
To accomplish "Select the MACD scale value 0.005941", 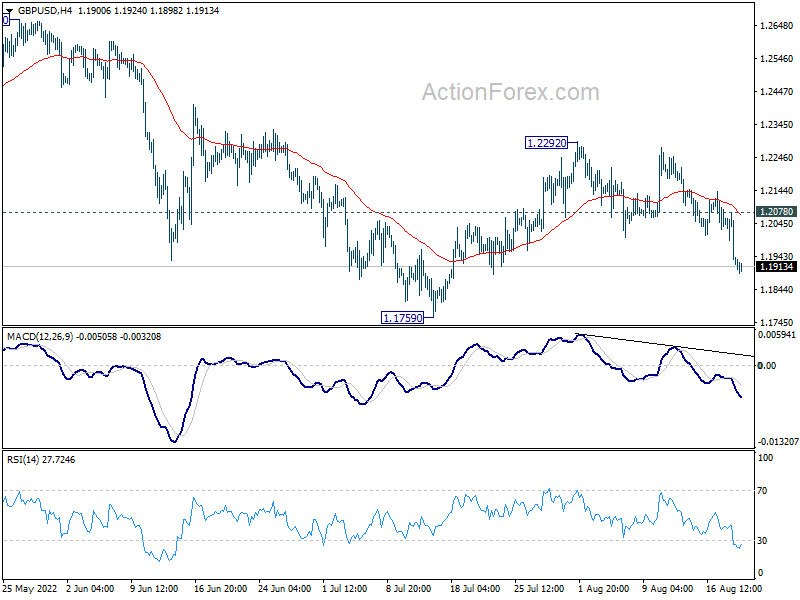I will coord(777,335).
